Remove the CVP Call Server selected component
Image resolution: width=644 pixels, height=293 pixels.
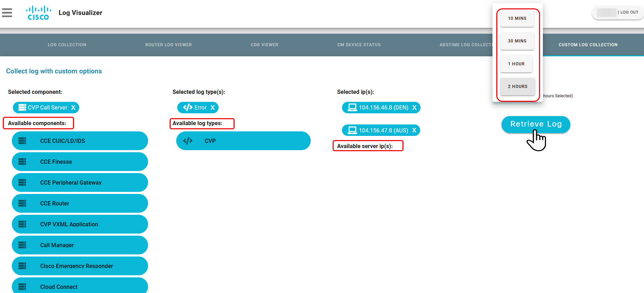(73, 108)
